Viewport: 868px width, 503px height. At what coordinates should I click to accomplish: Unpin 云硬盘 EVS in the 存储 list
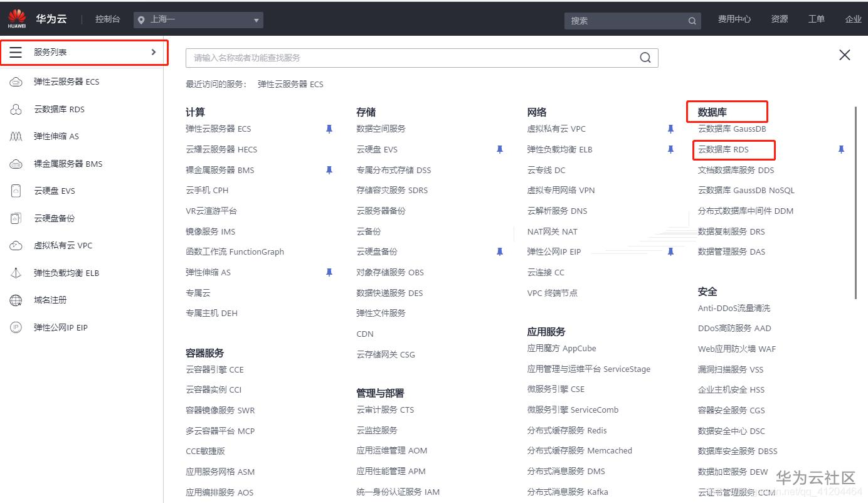click(x=500, y=149)
